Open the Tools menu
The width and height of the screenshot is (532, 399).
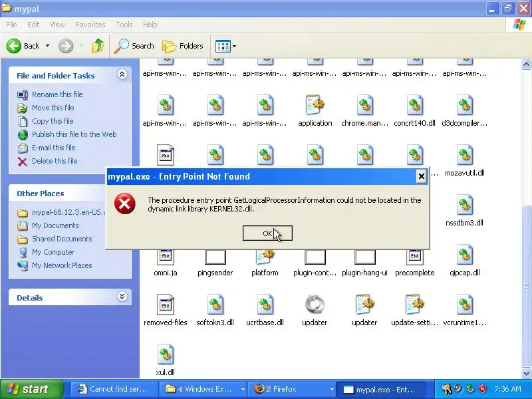124,25
